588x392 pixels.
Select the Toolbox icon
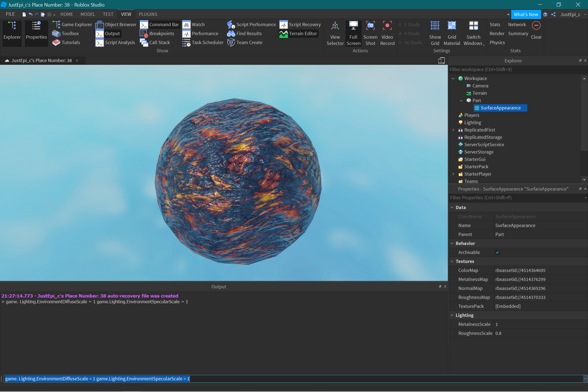pos(56,33)
